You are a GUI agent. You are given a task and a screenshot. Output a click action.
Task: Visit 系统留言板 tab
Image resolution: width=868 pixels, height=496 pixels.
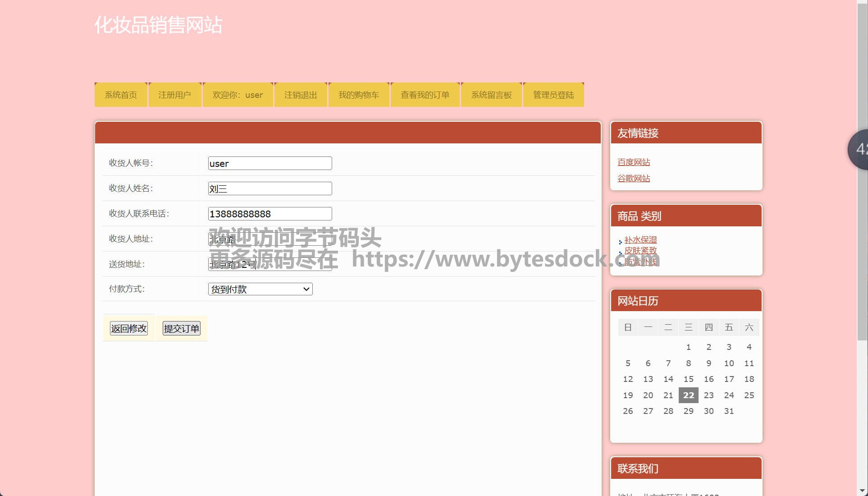[x=491, y=95]
